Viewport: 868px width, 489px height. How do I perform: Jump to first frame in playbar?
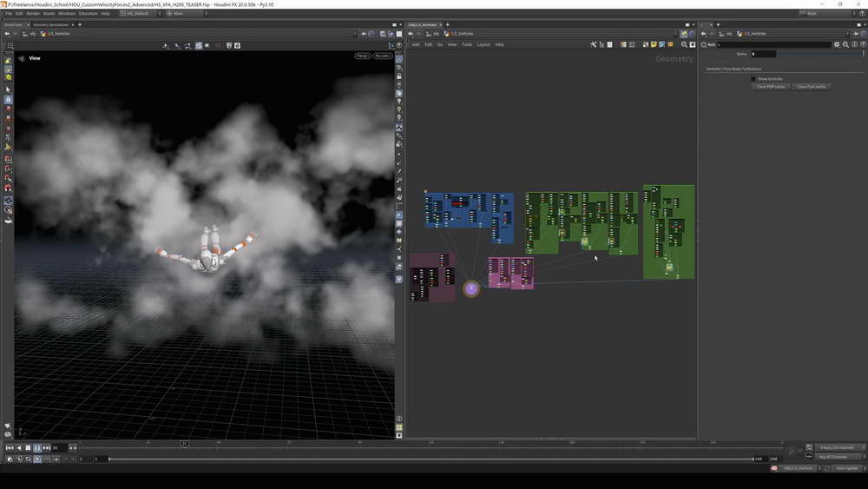coord(10,448)
